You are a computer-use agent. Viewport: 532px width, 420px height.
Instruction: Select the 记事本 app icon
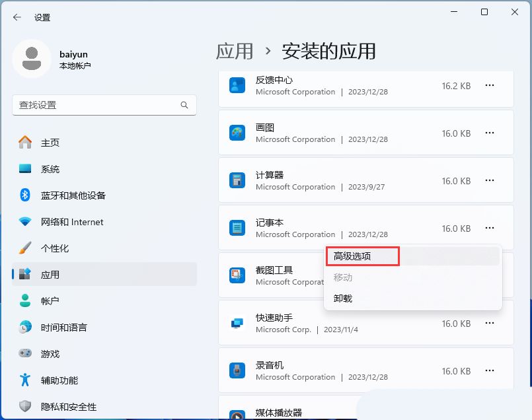click(x=237, y=228)
